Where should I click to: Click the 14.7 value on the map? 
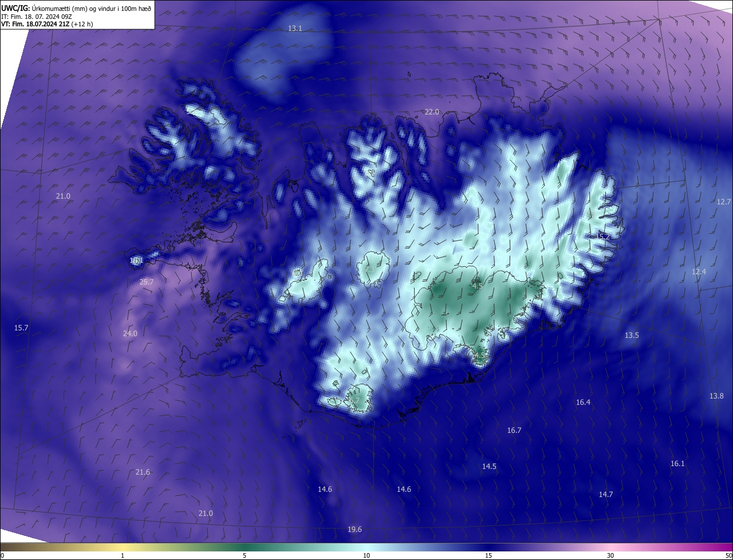(x=606, y=495)
